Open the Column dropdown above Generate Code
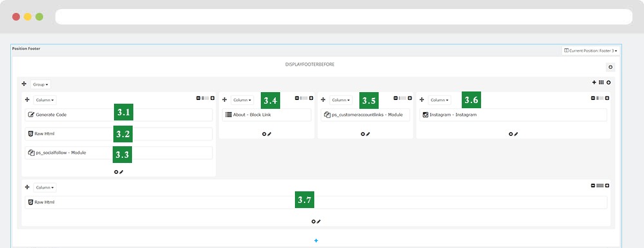The image size is (644, 248). tap(45, 100)
